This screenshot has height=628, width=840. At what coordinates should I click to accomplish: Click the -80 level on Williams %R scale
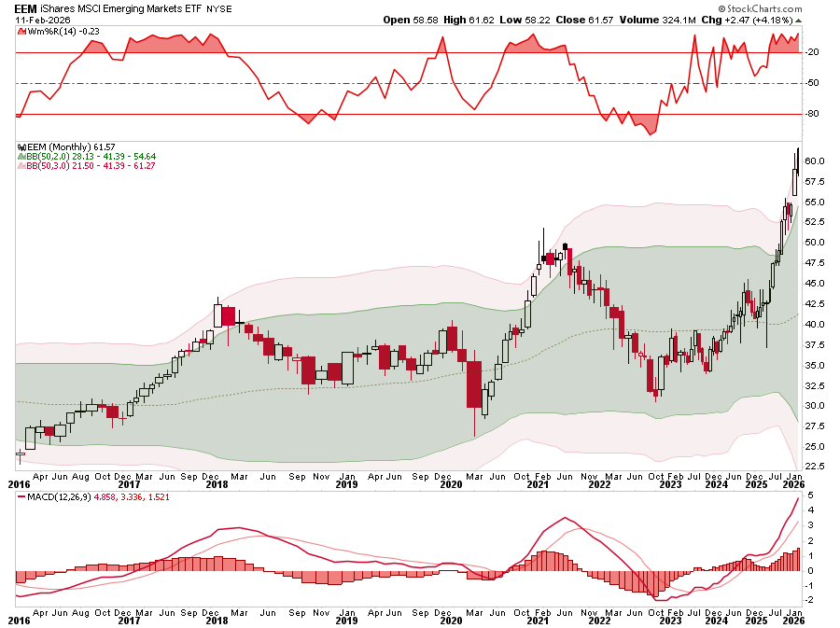point(812,114)
